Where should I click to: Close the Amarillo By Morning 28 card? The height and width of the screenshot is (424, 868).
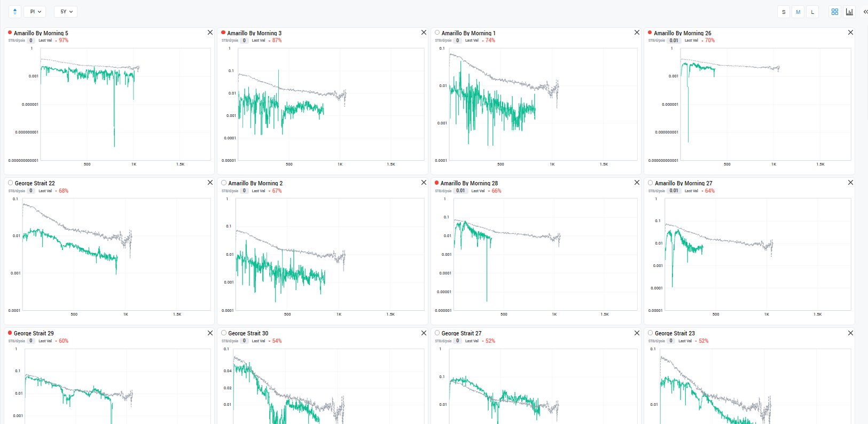coord(637,183)
